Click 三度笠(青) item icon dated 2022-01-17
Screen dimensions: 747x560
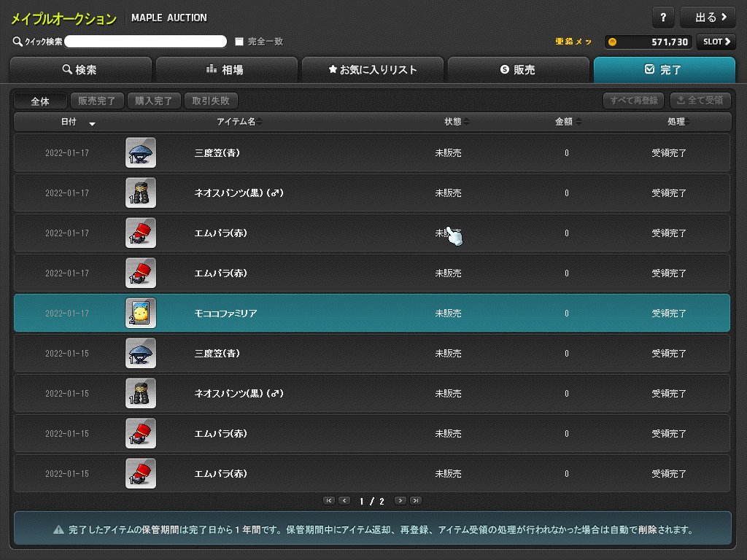point(141,153)
